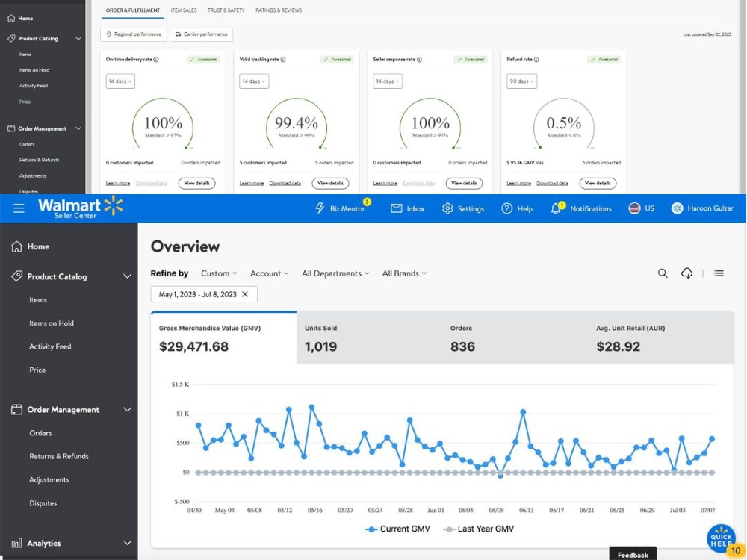Viewport: 747px width, 560px height.
Task: Click the search magnifier in Overview
Action: pos(663,273)
